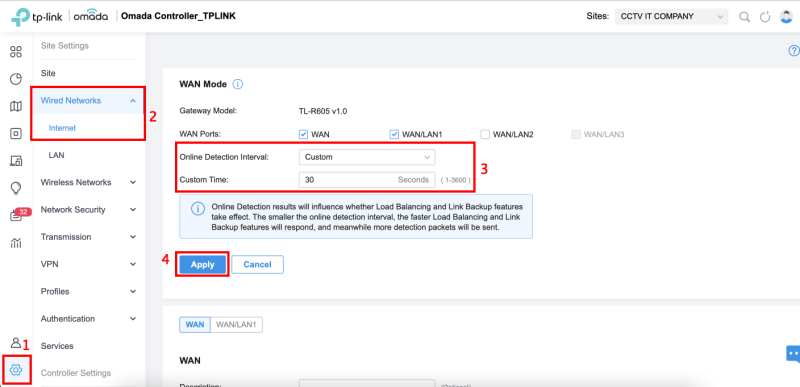Screen dimensions: 800x387
Task: Click the refresh icon in top bar
Action: point(765,17)
